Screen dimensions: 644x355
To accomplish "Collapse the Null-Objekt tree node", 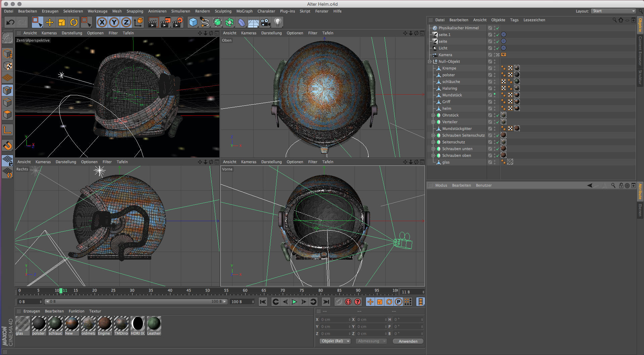I will point(429,61).
